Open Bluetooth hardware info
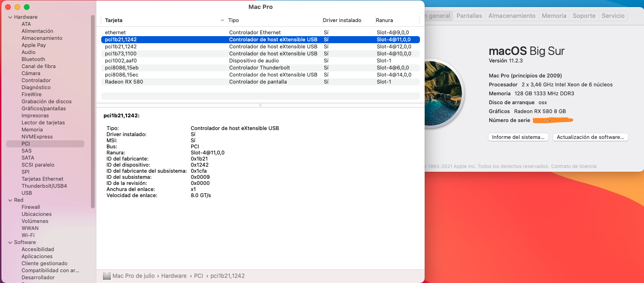Screen dimensions: 644x283 pos(33,59)
